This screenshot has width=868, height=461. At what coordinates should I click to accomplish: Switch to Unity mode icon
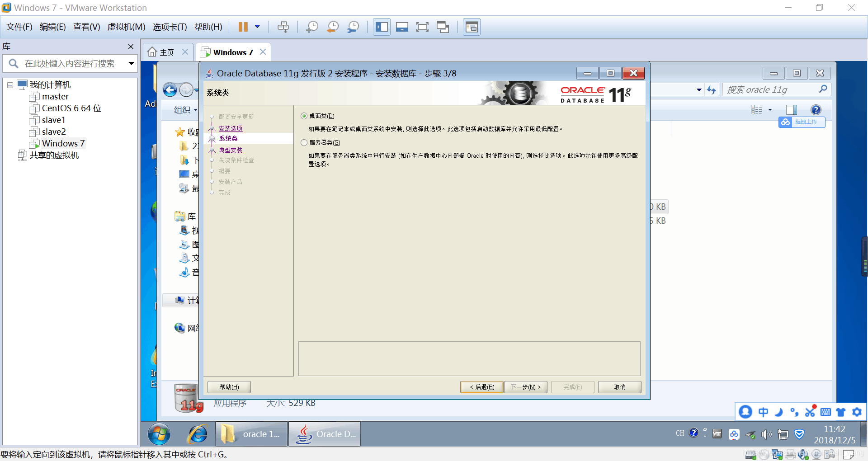(443, 27)
